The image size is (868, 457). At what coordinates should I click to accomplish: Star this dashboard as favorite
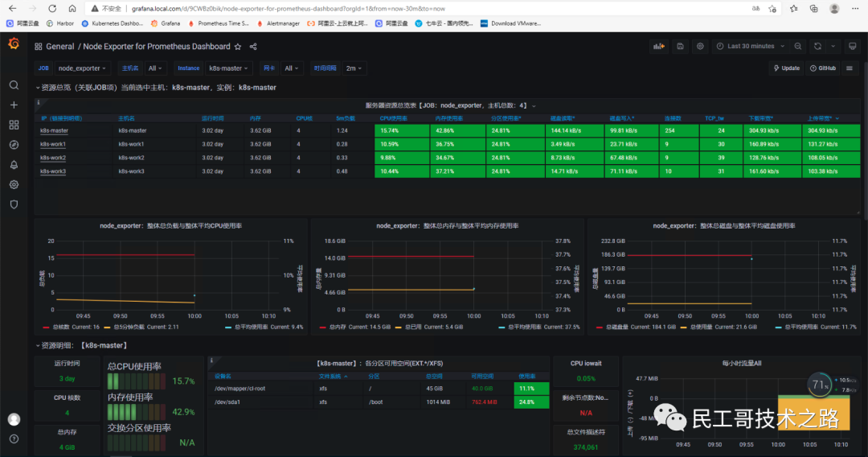pos(237,47)
